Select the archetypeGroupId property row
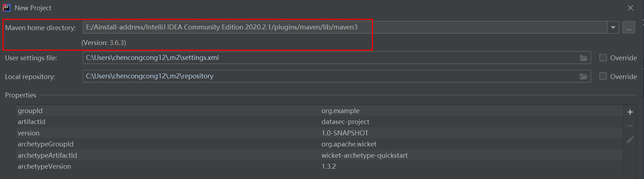 tap(319, 144)
